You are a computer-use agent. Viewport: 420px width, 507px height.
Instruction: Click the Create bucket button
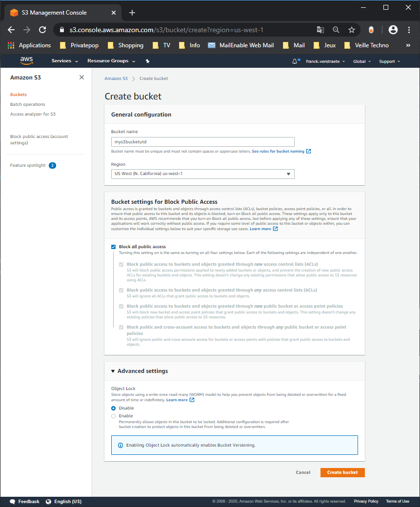coord(342,472)
